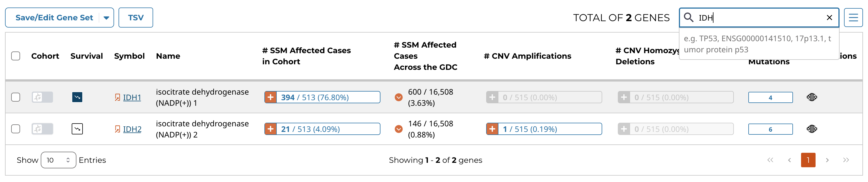Expand the IDH1 SSM affected cases plus button
Image resolution: width=868 pixels, height=182 pixels.
(271, 97)
